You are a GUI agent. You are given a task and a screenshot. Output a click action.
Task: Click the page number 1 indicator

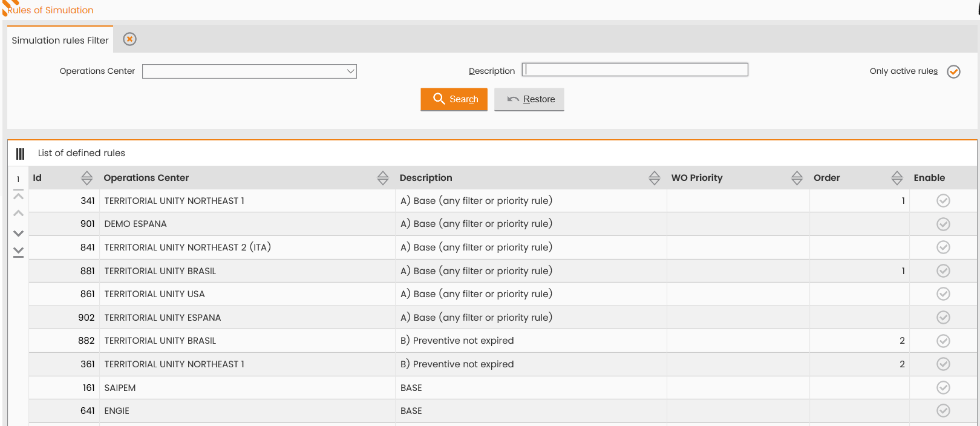(18, 179)
